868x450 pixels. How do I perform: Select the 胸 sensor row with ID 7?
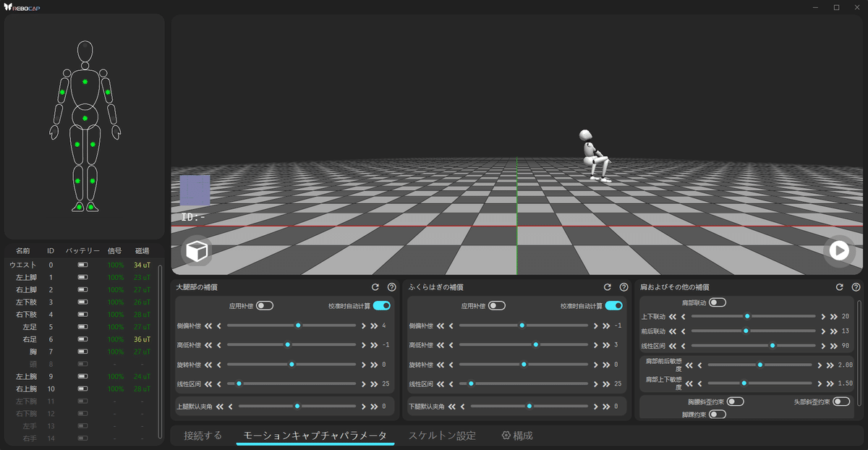[x=80, y=352]
